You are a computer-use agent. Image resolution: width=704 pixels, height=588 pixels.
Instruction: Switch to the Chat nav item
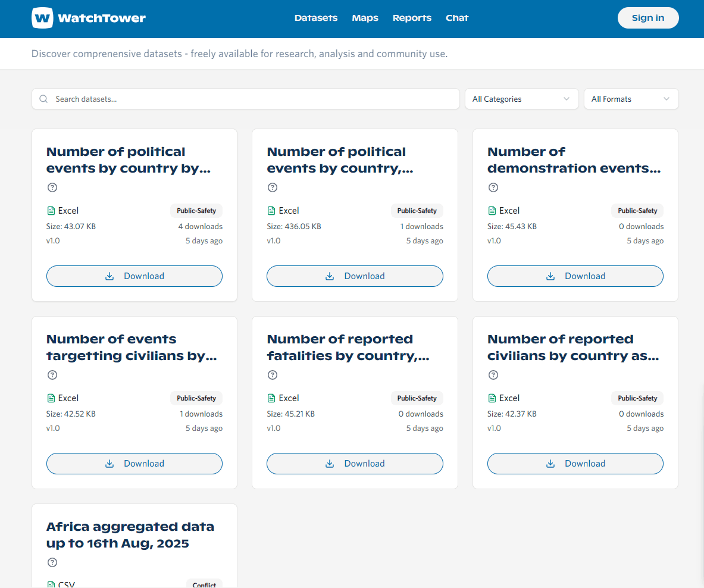click(456, 18)
